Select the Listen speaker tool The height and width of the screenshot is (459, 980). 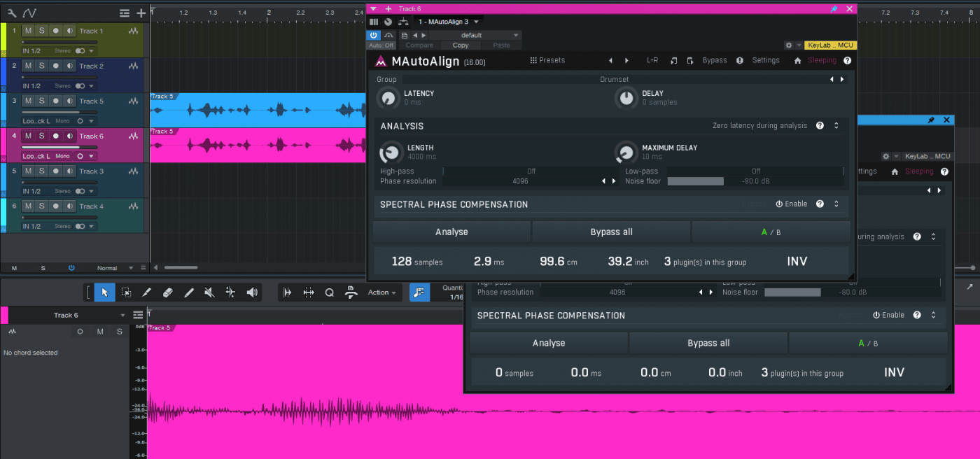252,292
